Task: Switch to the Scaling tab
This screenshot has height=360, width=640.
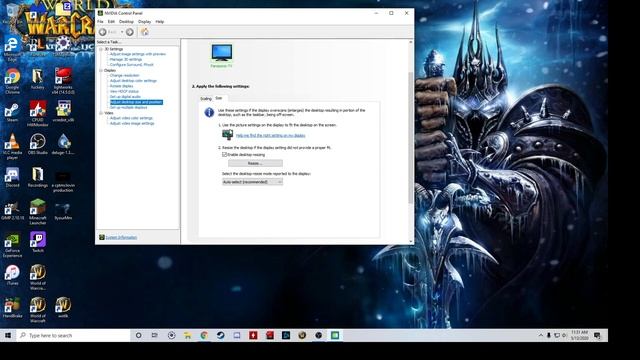Action: [206, 99]
